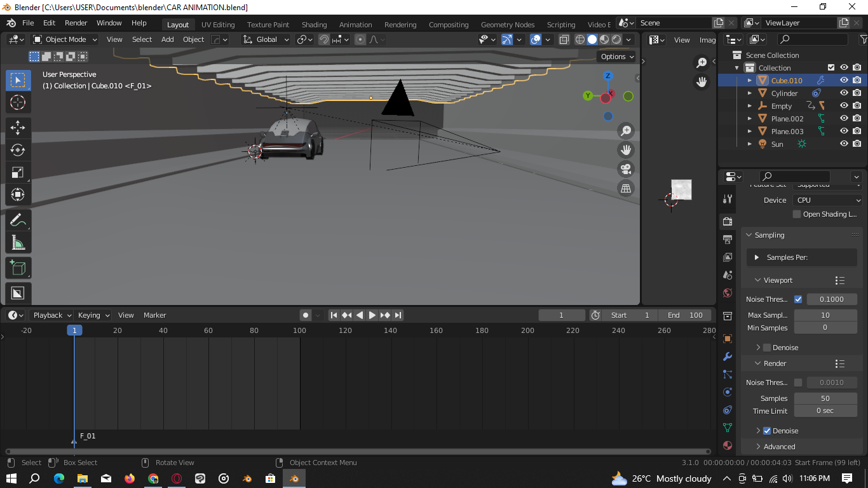Open Blender from the Windows taskbar
This screenshot has height=488, width=868.
(294, 478)
